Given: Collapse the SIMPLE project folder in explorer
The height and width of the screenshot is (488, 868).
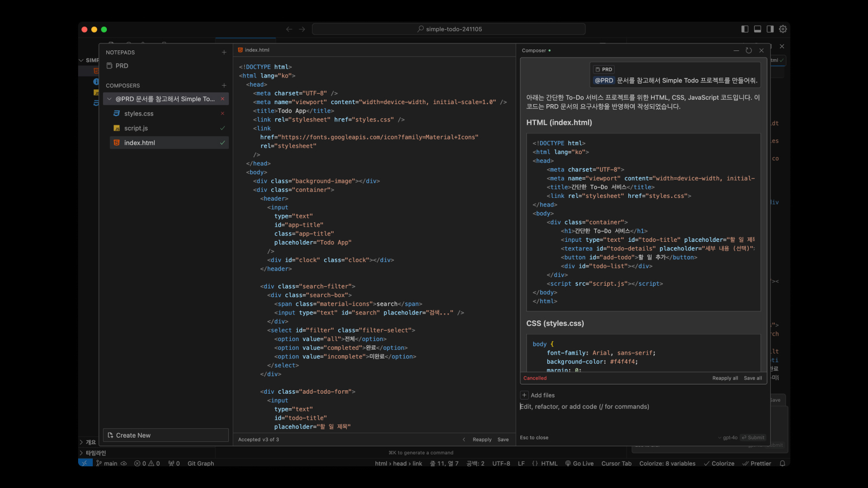Looking at the screenshot, I should (x=89, y=60).
